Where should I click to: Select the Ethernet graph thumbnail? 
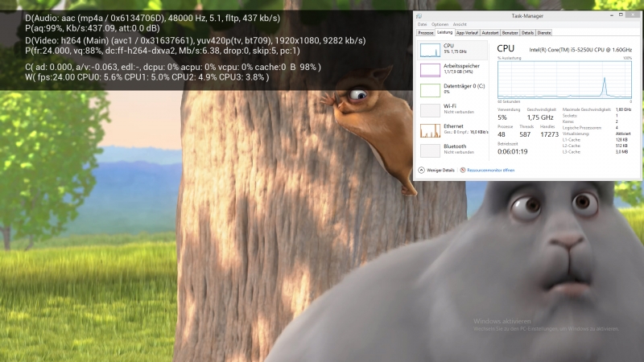[430, 130]
